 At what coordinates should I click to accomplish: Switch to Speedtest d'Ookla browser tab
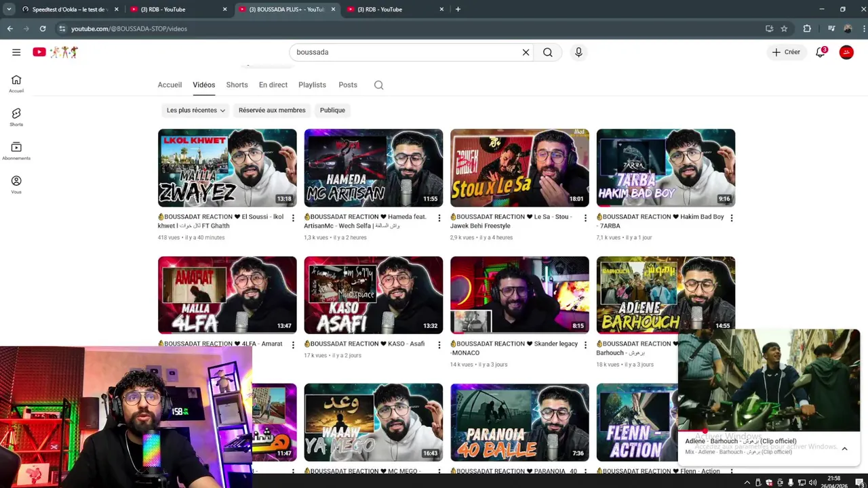70,9
